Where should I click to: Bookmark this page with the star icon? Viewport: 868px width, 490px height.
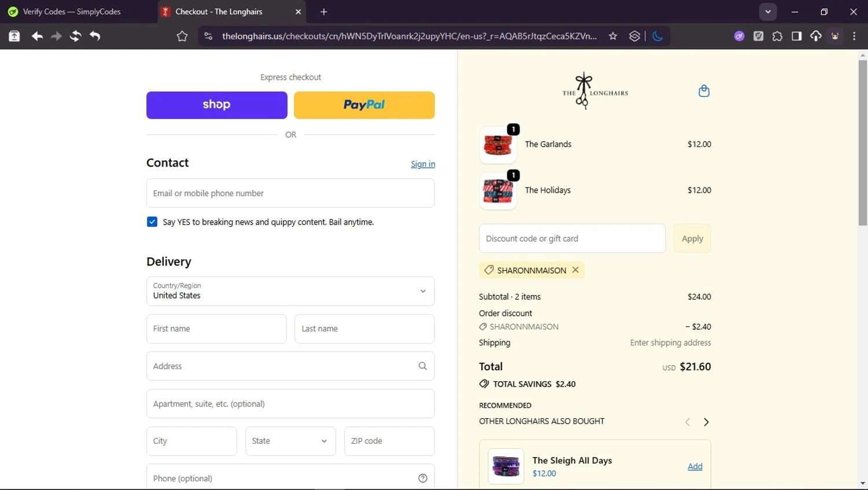click(x=613, y=36)
